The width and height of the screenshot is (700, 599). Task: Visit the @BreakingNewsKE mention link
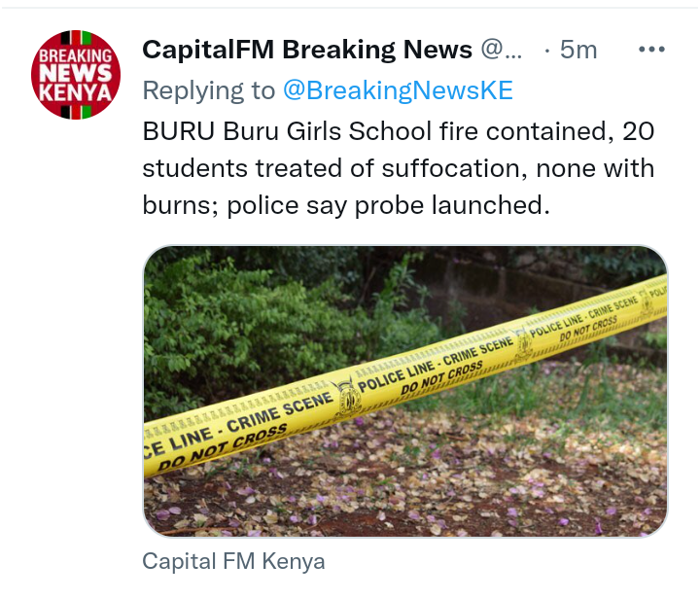tap(398, 90)
